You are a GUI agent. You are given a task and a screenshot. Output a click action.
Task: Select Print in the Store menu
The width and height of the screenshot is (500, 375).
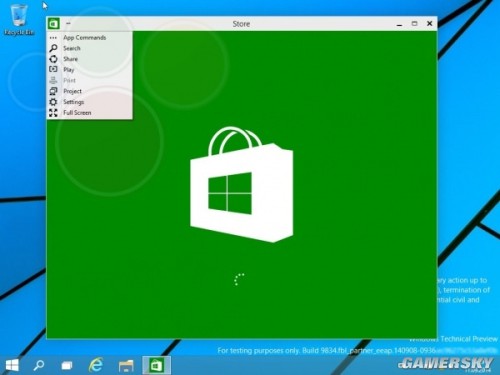coord(89,80)
